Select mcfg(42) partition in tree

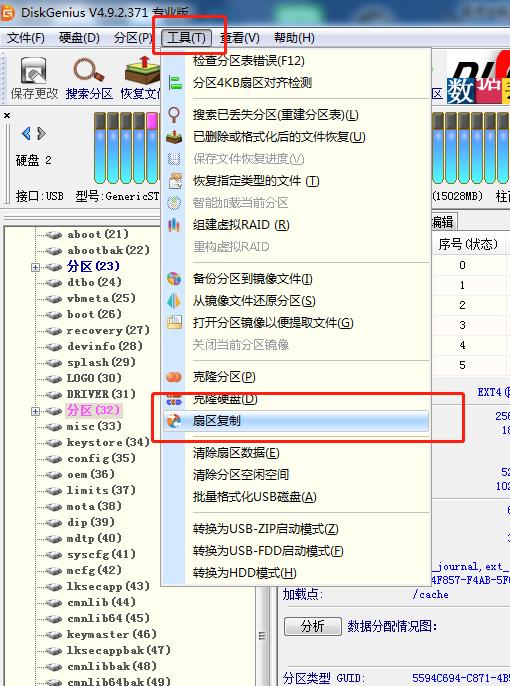pos(94,570)
